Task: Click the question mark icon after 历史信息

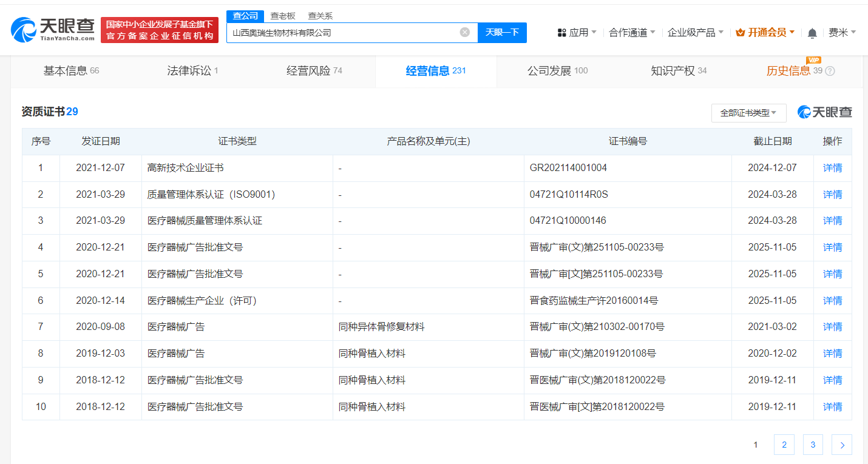Action: coord(829,71)
